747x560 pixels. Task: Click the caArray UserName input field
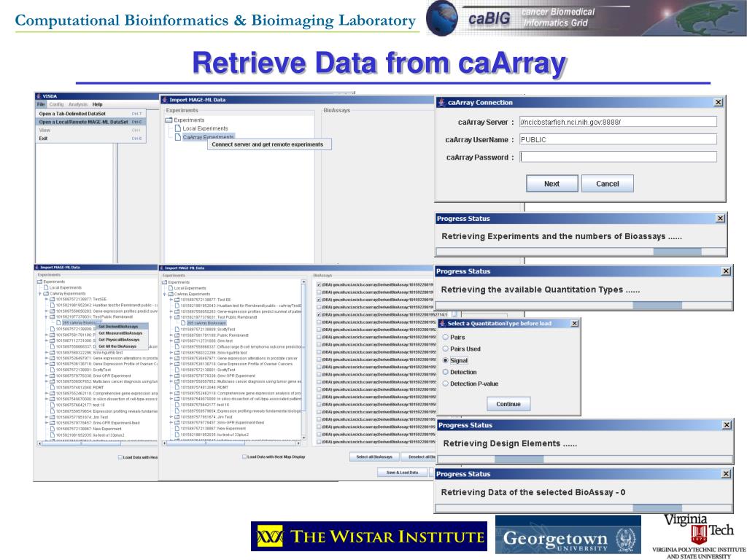[x=618, y=139]
